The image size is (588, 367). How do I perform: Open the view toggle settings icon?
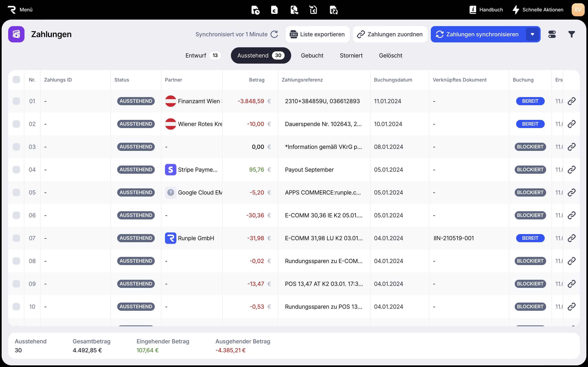[552, 34]
